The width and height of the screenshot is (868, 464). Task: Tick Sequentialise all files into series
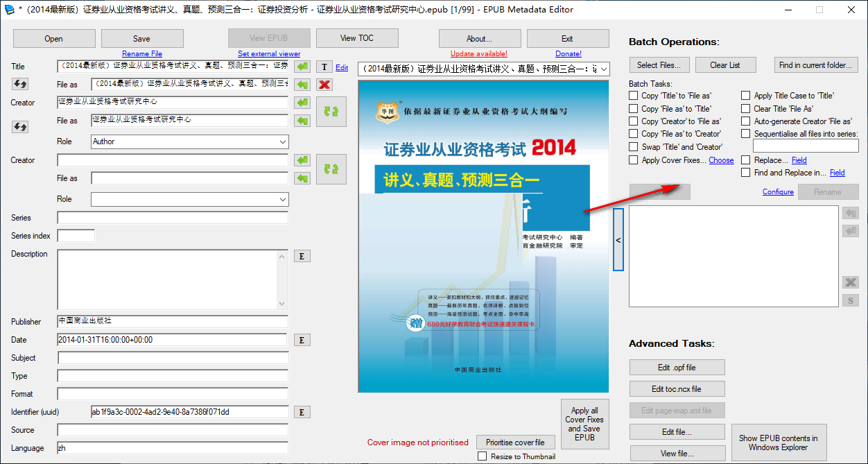click(x=746, y=134)
